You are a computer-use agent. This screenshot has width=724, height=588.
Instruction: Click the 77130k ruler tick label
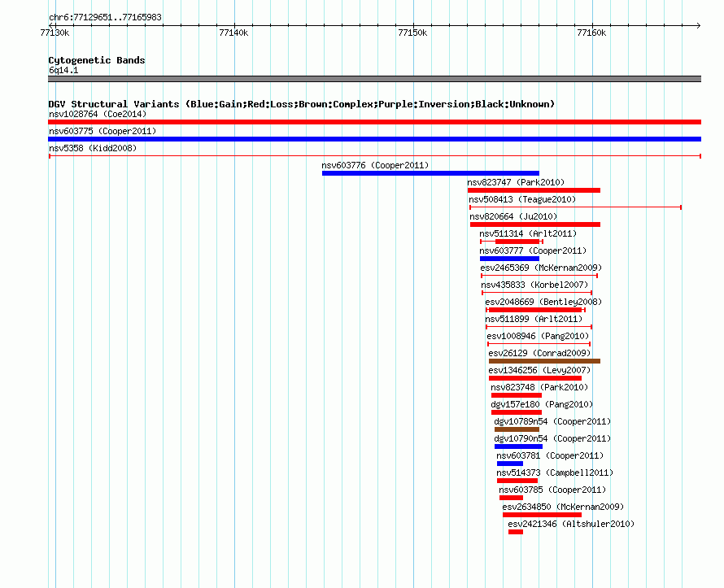[55, 33]
